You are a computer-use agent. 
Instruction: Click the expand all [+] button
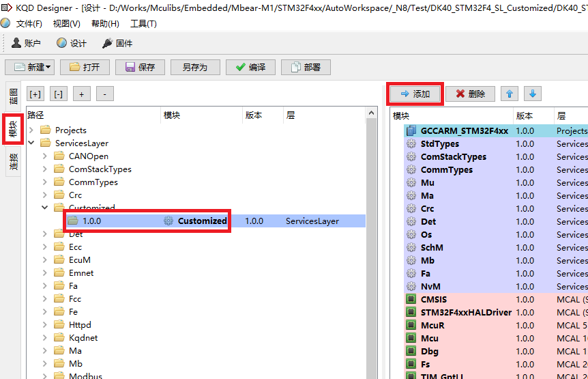[35, 94]
